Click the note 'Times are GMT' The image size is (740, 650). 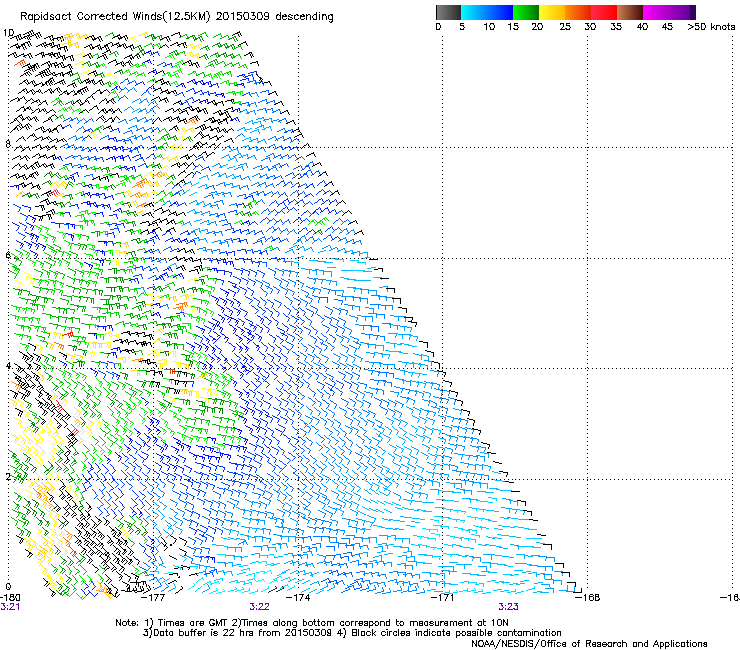(194, 623)
